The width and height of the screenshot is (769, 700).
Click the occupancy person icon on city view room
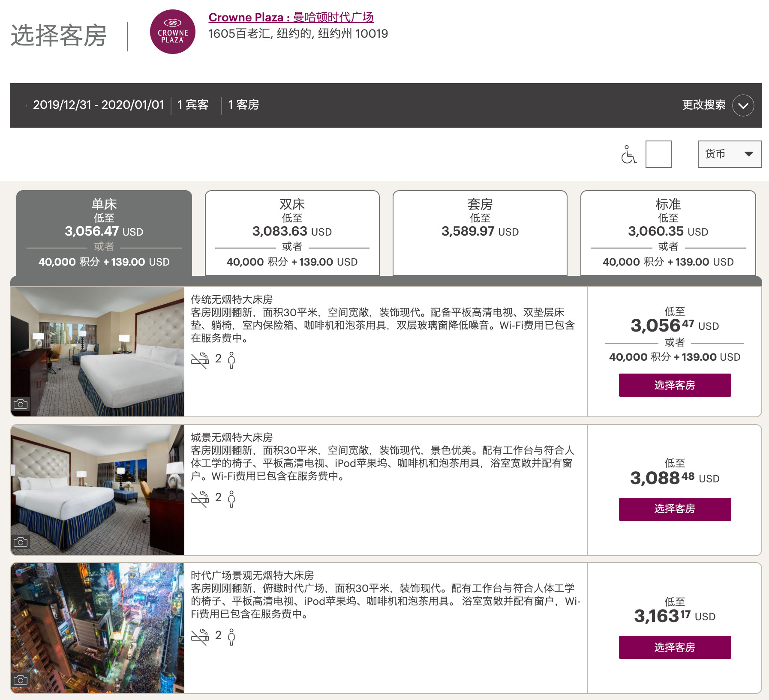tap(231, 499)
